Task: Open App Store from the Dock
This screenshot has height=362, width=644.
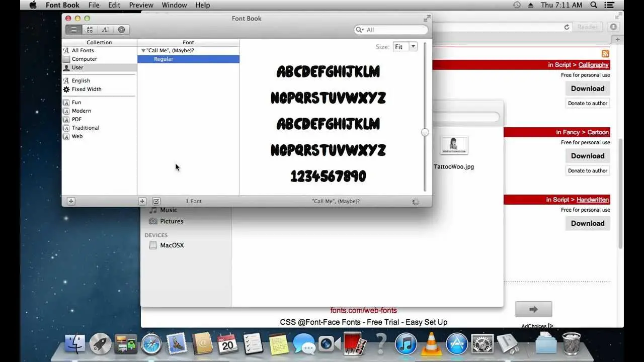Action: tap(456, 344)
